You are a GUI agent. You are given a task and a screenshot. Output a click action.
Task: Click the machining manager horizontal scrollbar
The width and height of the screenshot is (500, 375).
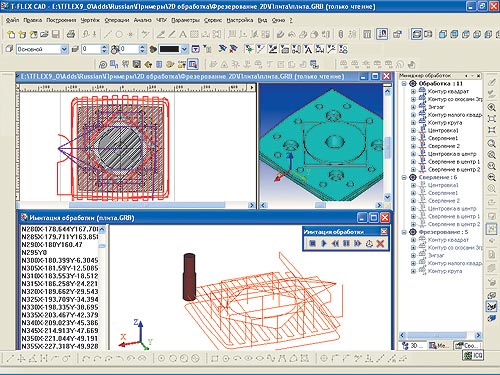point(440,335)
